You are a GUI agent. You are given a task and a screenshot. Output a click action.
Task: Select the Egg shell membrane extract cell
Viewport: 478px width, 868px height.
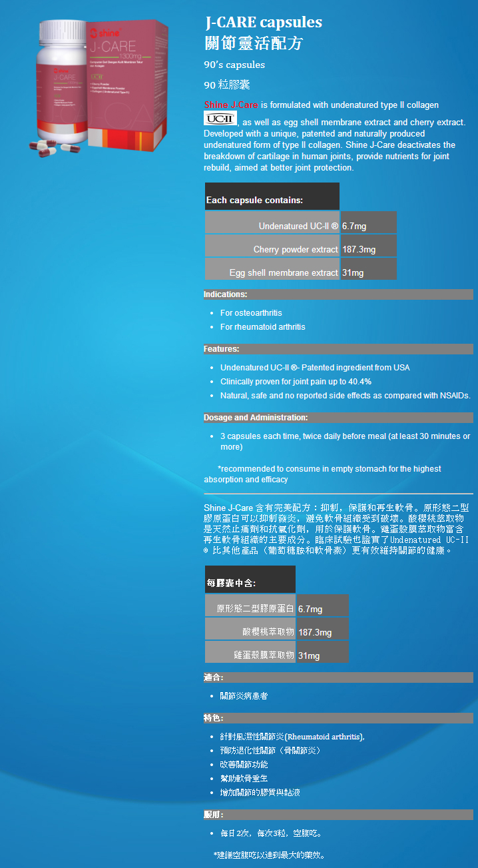click(x=273, y=272)
